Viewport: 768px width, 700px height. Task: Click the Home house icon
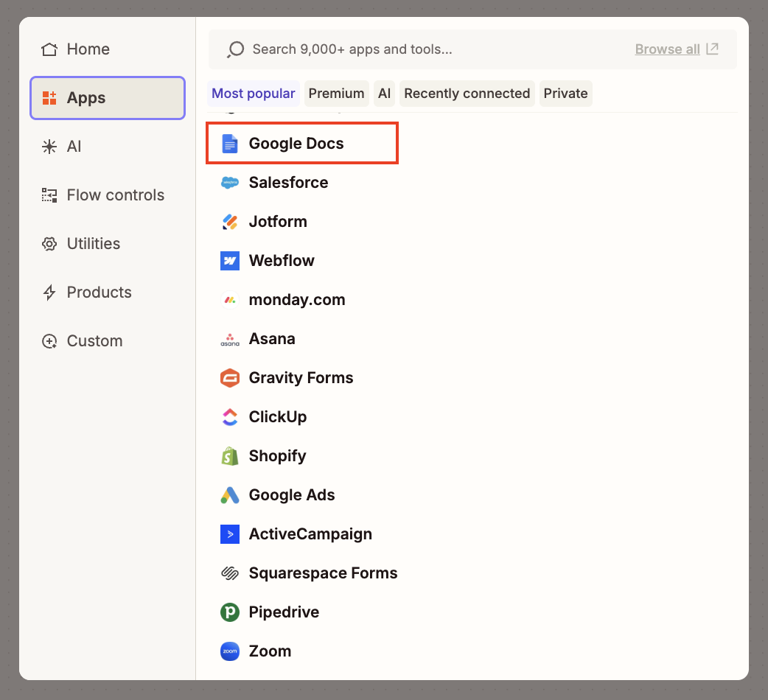(49, 49)
